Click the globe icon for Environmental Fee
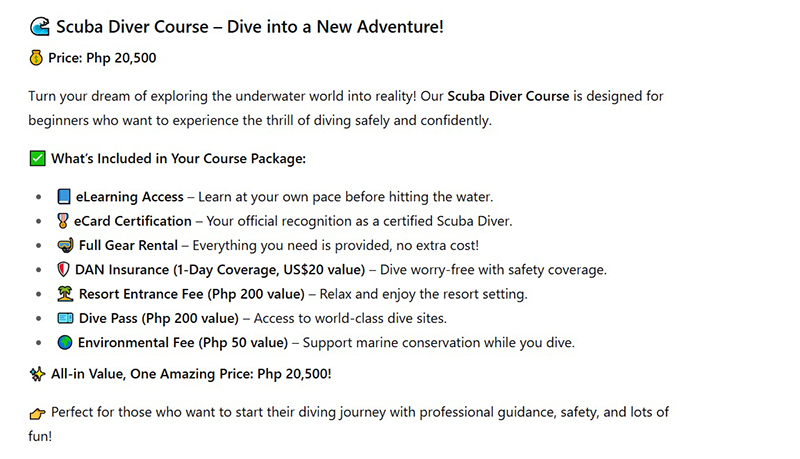 pyautogui.click(x=64, y=343)
